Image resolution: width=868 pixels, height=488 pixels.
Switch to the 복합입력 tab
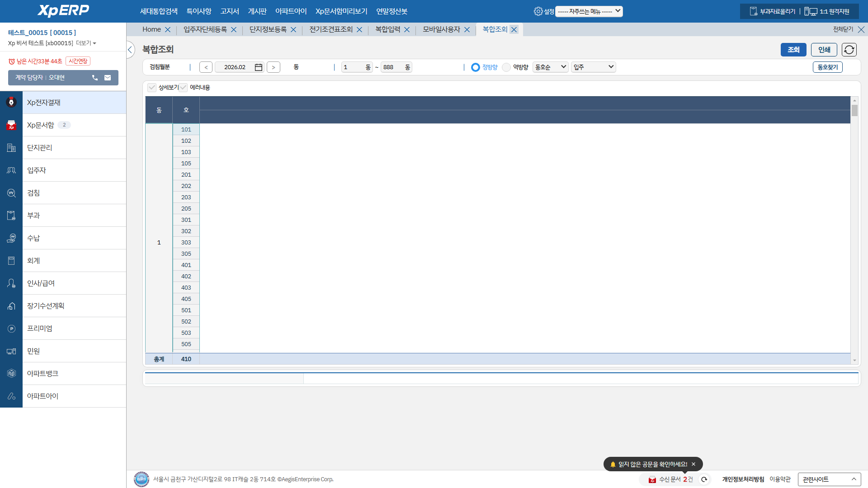click(x=387, y=29)
